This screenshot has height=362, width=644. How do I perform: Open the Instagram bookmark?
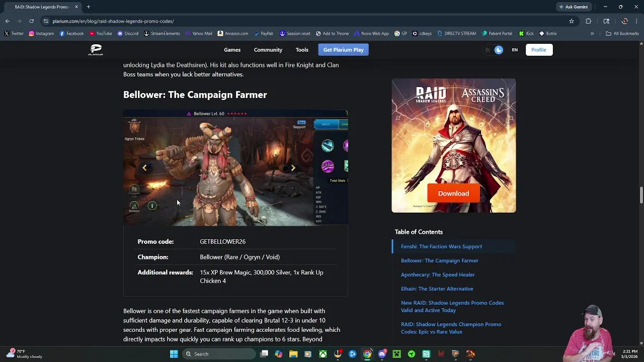[41, 34]
